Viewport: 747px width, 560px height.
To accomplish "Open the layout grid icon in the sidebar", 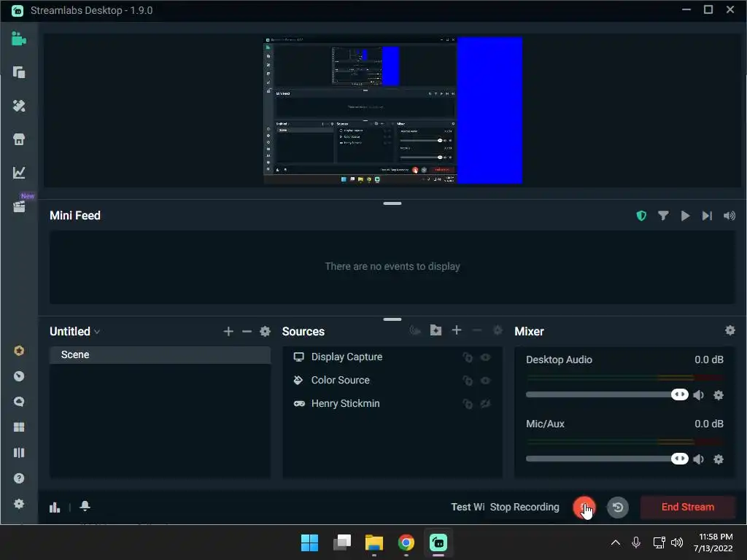I will [18, 427].
